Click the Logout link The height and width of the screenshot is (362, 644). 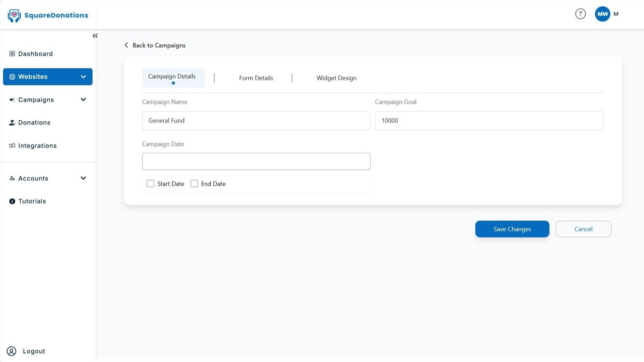click(34, 351)
